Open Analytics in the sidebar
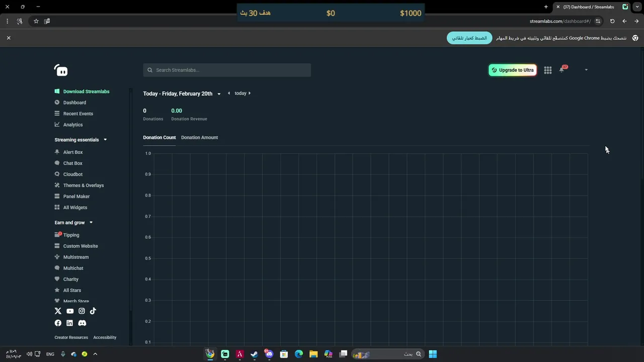The image size is (644, 362). [73, 125]
